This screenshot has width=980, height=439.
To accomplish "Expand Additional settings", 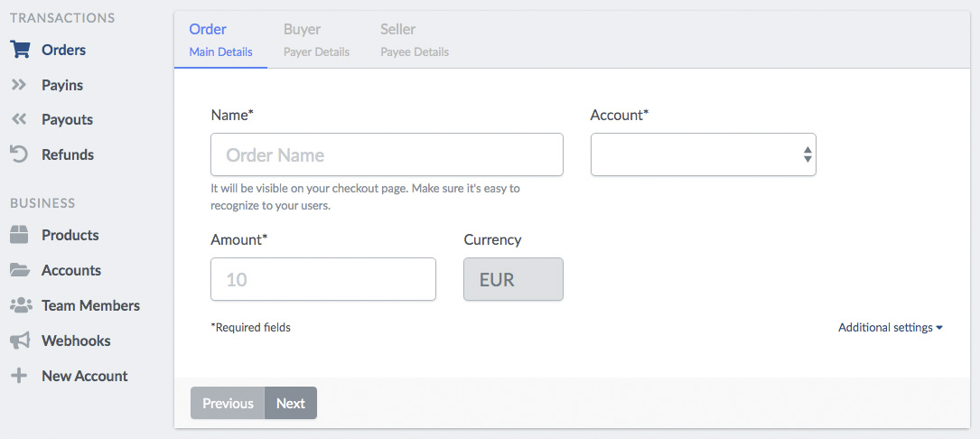I will point(890,327).
